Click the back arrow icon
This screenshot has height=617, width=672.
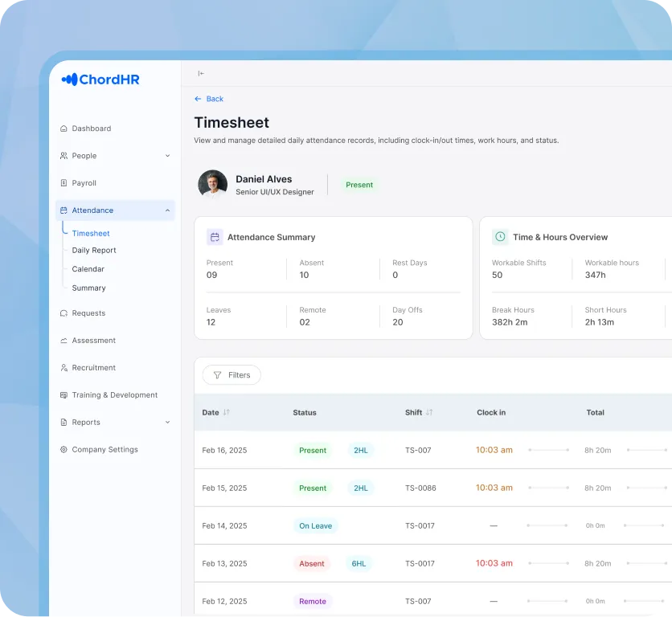pos(198,99)
